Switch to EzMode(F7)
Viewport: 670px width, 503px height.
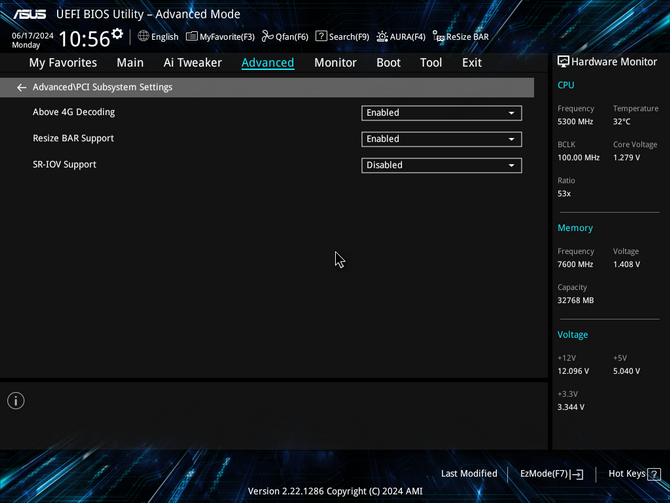tap(552, 474)
